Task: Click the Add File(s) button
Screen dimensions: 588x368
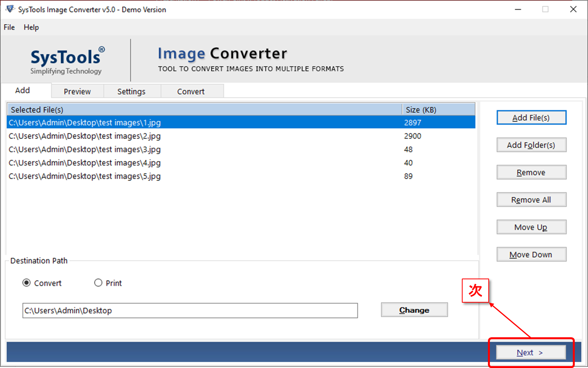Action: point(531,117)
